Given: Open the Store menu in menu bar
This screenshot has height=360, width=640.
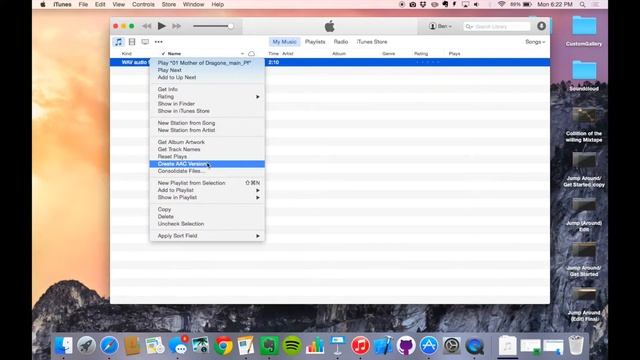Looking at the screenshot, I should pos(169,4).
